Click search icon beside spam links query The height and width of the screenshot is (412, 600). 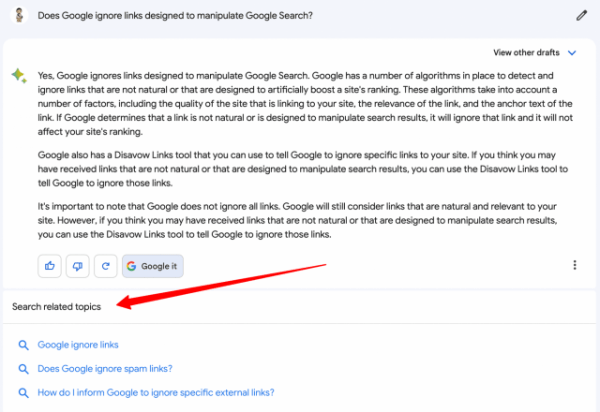[x=23, y=369]
